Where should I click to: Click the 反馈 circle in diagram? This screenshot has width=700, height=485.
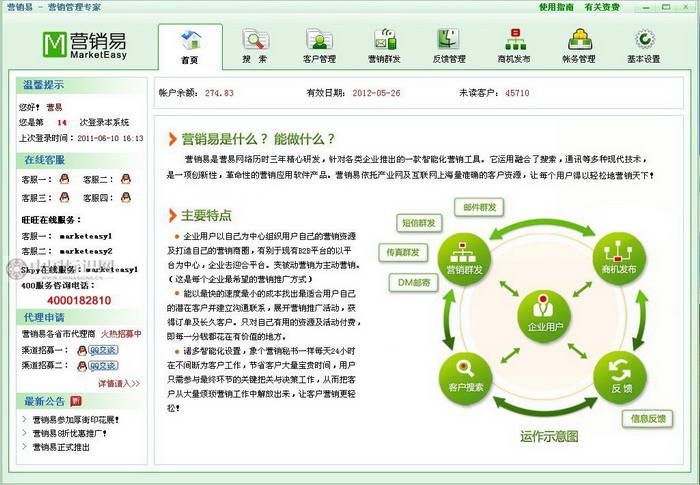click(621, 378)
